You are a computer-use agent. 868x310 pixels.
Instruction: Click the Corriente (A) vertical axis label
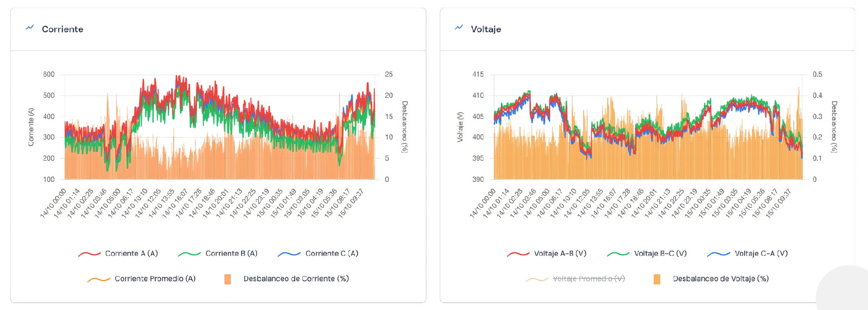31,127
